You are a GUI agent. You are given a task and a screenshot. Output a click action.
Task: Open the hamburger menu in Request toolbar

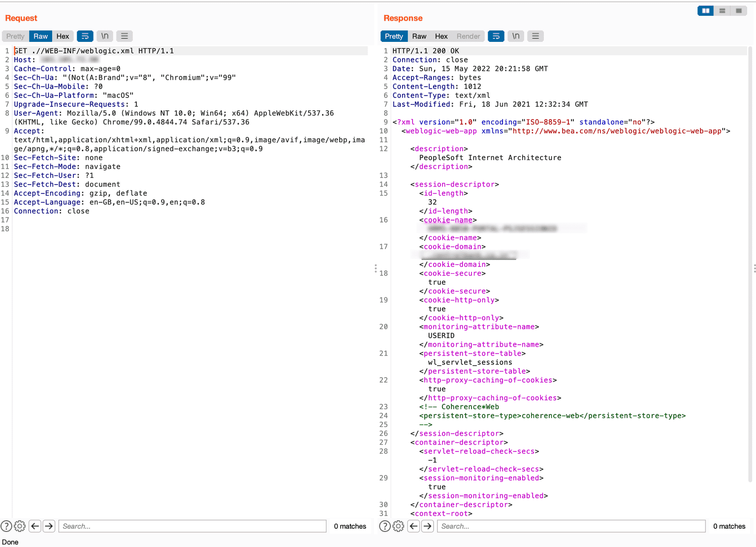click(124, 36)
